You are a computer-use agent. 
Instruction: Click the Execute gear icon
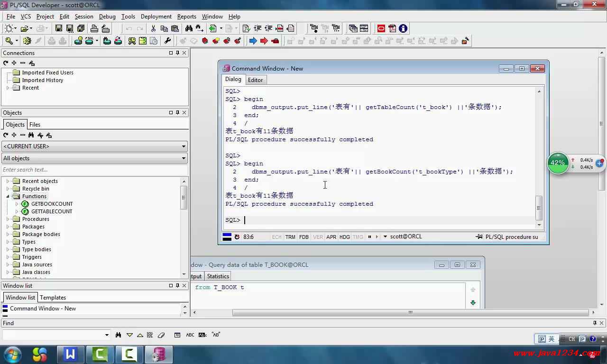click(x=27, y=41)
